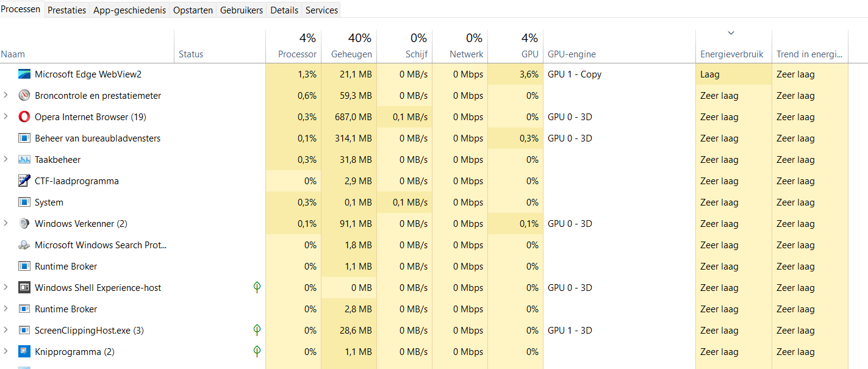Expand the Windows Verkenner (2) group

[x=6, y=224]
